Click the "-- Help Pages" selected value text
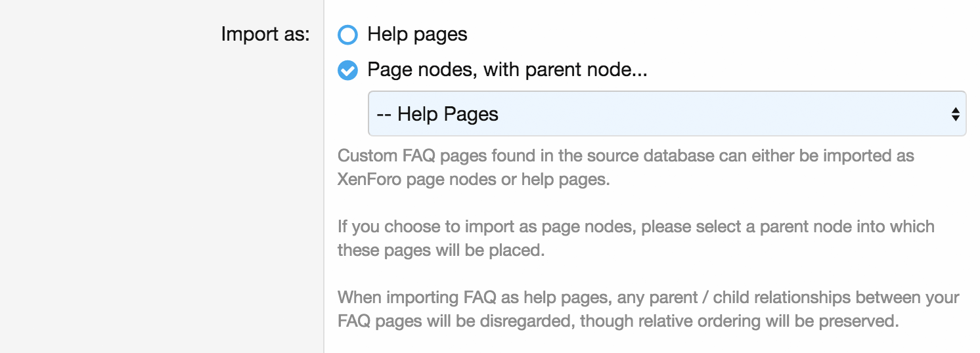Image resolution: width=980 pixels, height=353 pixels. pos(438,114)
